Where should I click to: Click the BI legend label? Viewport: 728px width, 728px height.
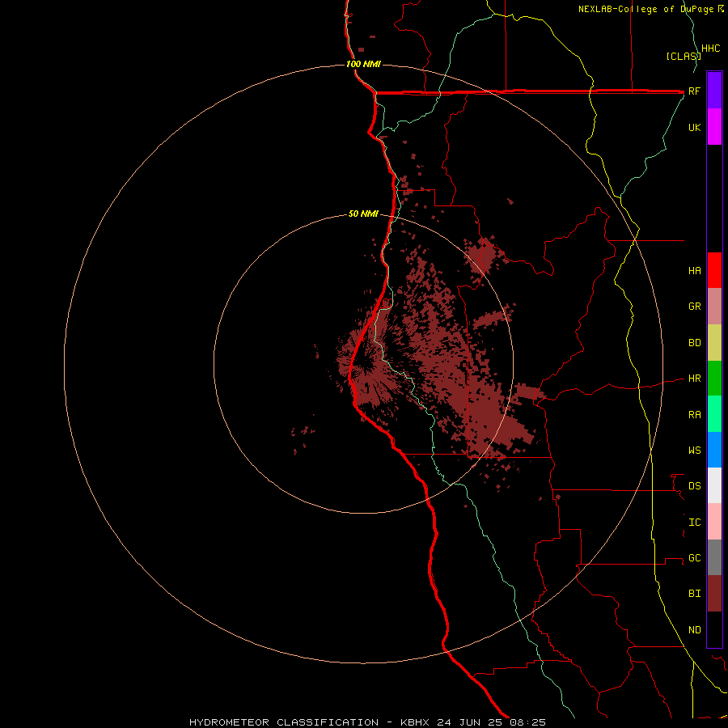[x=694, y=594]
